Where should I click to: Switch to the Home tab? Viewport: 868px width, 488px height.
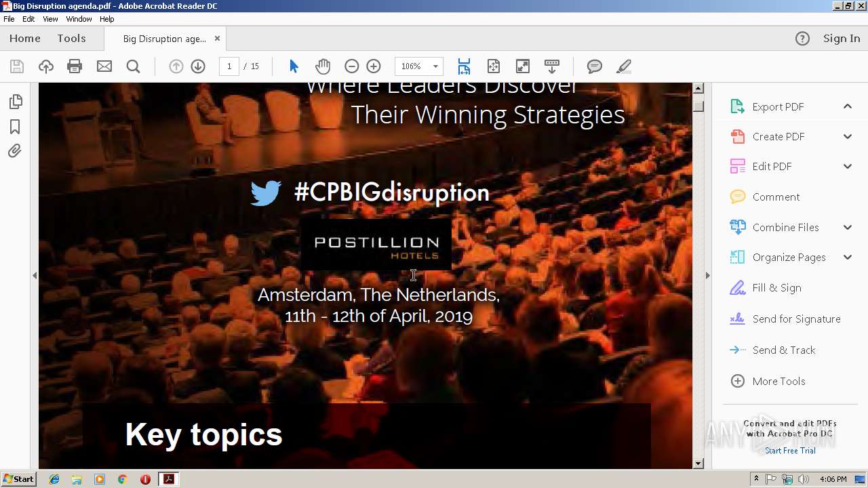pyautogui.click(x=25, y=39)
